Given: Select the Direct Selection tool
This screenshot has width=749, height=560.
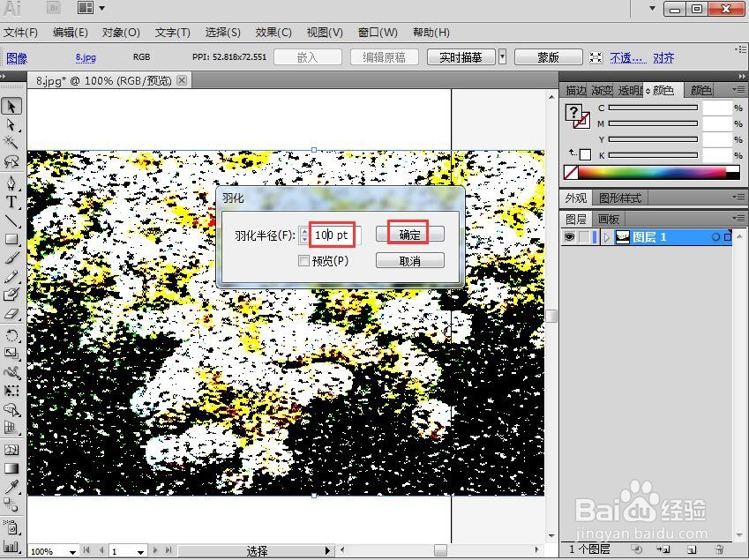Looking at the screenshot, I should click(11, 123).
